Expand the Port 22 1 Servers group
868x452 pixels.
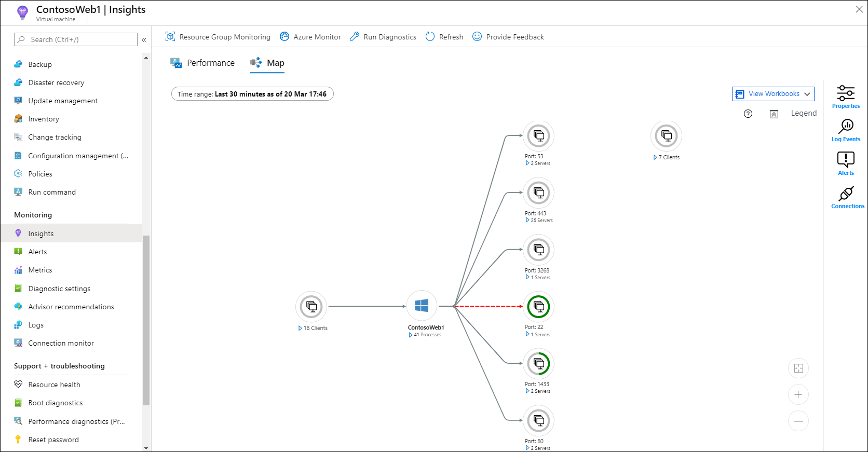pos(527,335)
